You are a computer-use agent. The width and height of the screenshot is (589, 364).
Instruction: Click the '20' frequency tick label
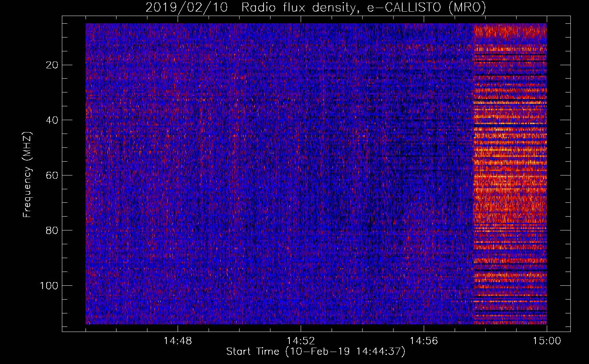click(x=52, y=65)
